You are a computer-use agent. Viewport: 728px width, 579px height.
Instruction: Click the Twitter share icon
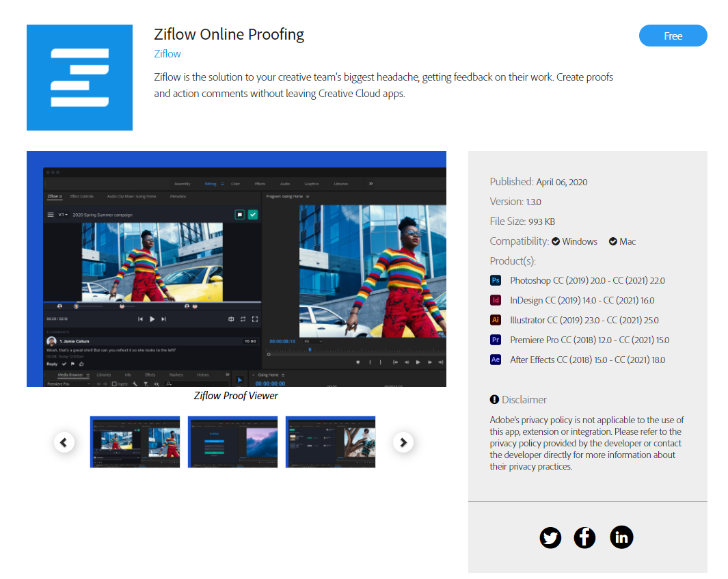(x=550, y=537)
